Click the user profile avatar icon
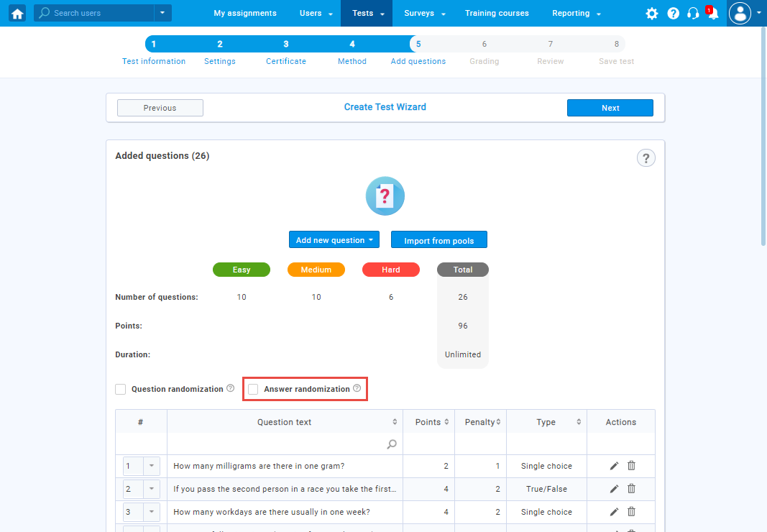Image resolution: width=767 pixels, height=532 pixels. click(739, 13)
